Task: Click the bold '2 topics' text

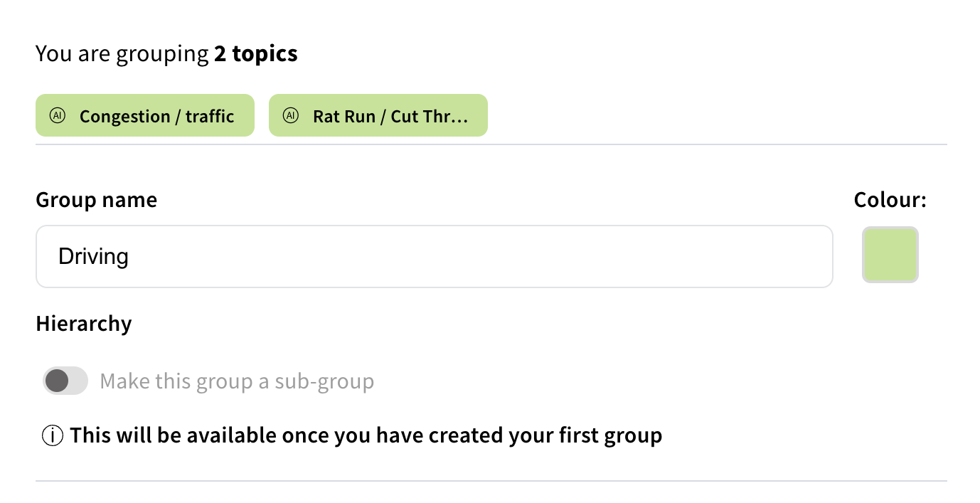Action: [x=256, y=53]
